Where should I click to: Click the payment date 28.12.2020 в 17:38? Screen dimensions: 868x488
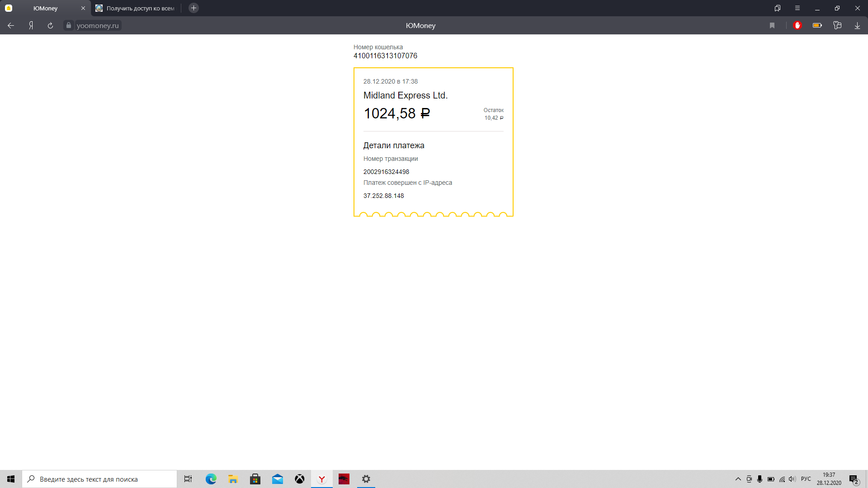coord(391,82)
